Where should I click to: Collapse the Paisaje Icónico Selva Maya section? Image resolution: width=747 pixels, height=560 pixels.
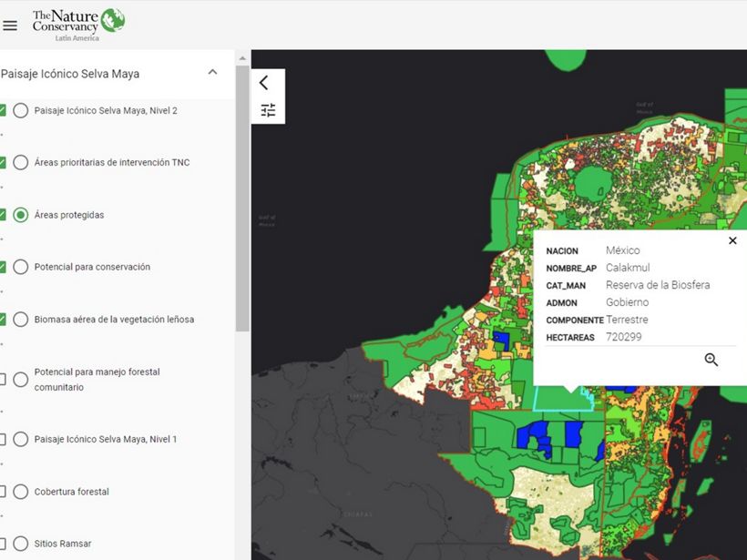click(212, 73)
